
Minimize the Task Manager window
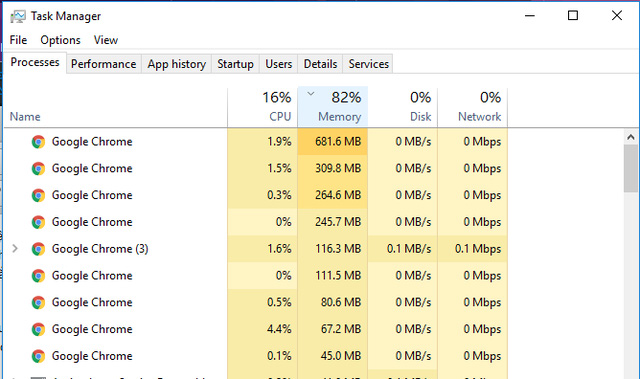point(530,16)
